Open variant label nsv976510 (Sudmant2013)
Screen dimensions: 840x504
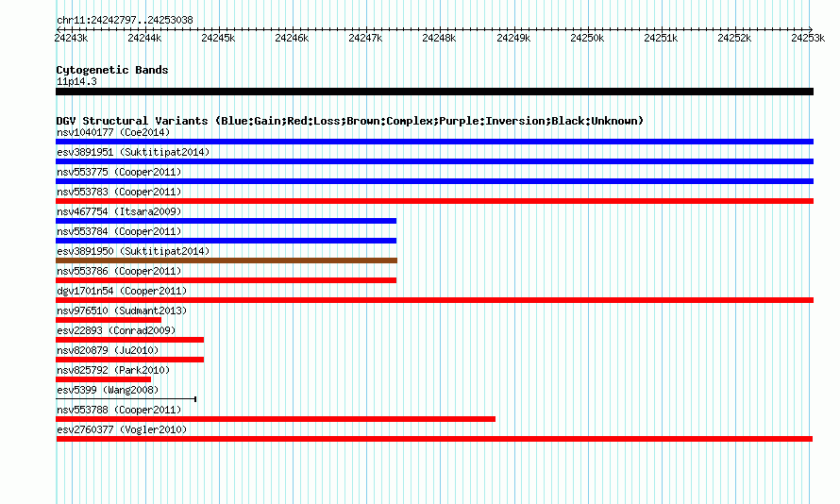point(122,311)
